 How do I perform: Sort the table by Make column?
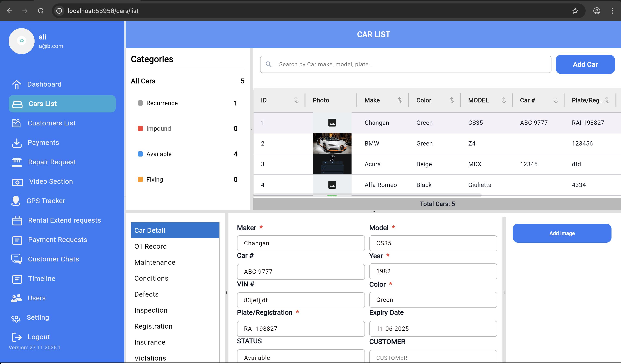point(400,100)
